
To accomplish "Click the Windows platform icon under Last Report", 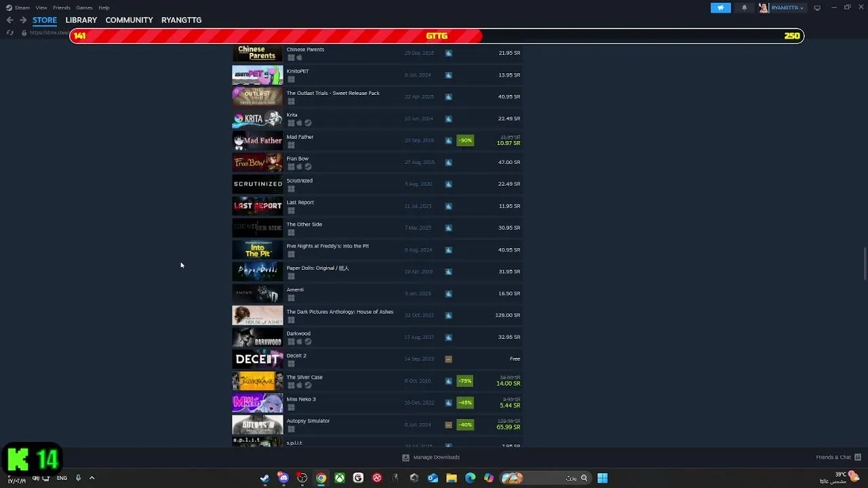I will [291, 211].
